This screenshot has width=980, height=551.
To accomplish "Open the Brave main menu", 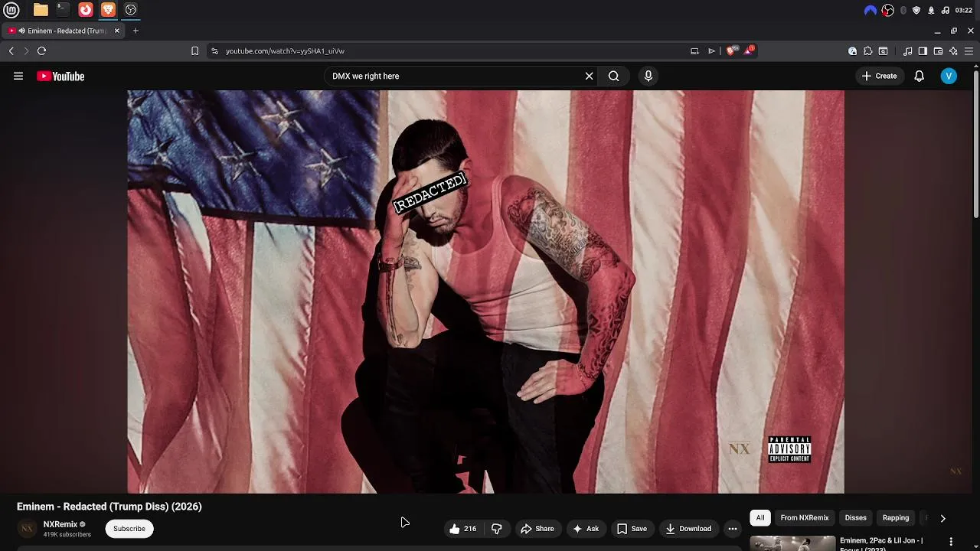I will click(969, 51).
